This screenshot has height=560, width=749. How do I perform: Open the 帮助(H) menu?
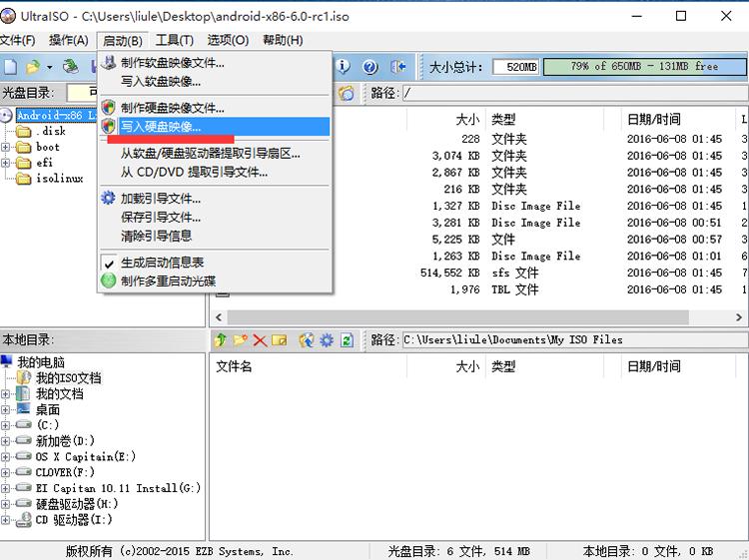pyautogui.click(x=283, y=40)
